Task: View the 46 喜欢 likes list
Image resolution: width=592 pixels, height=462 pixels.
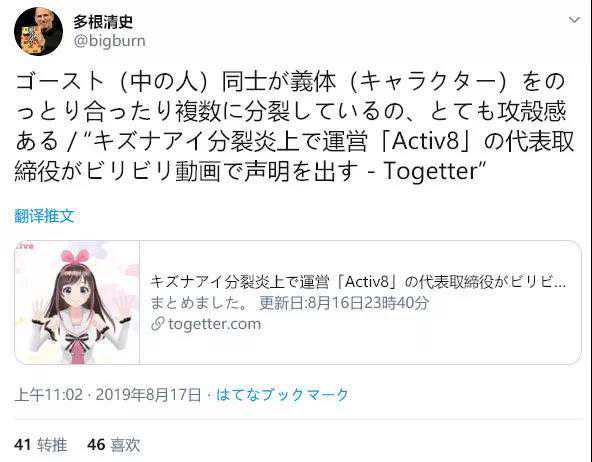Action: click(114, 445)
